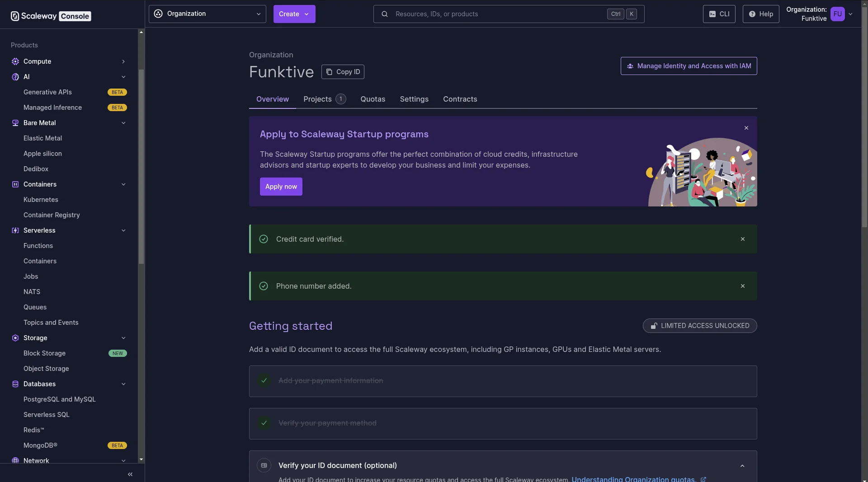Switch to the Overview tab
The width and height of the screenshot is (868, 482).
pyautogui.click(x=273, y=99)
